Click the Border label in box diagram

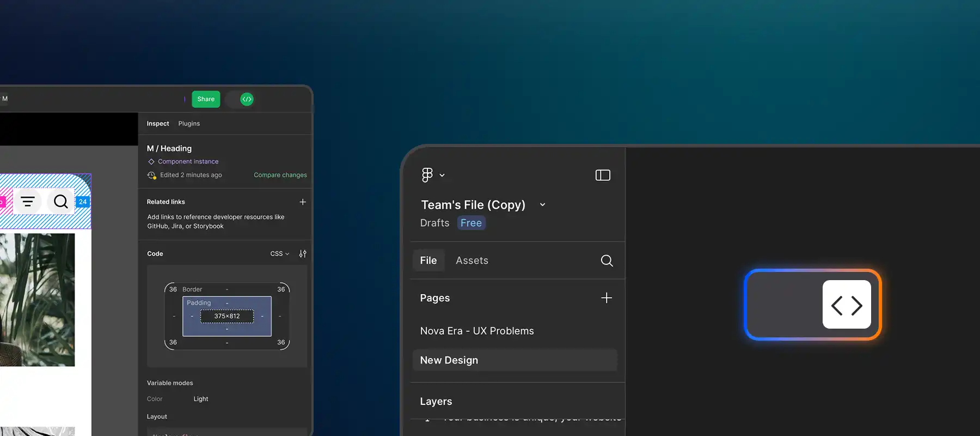(192, 289)
